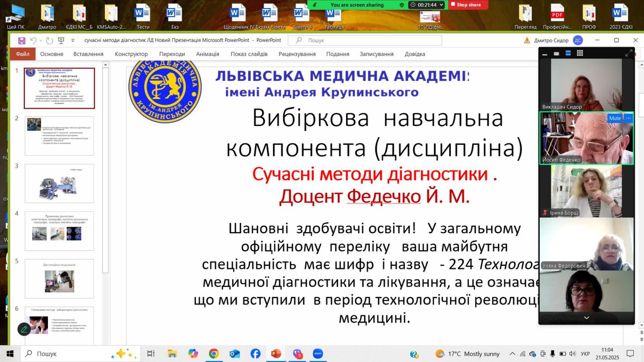
Task: Show hidden system tray icons chevron
Action: (512, 354)
